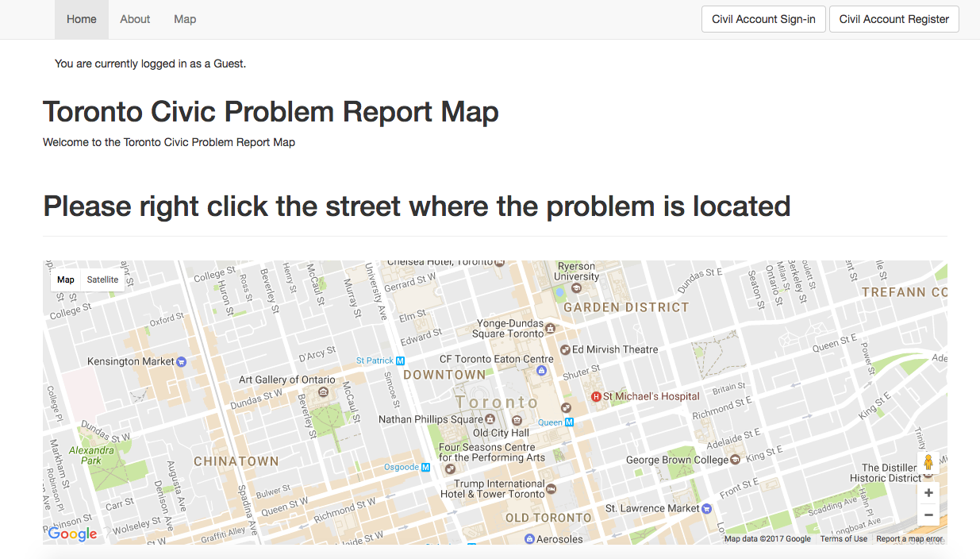980x559 pixels.
Task: Click the Street View pegman icon
Action: pyautogui.click(x=928, y=463)
